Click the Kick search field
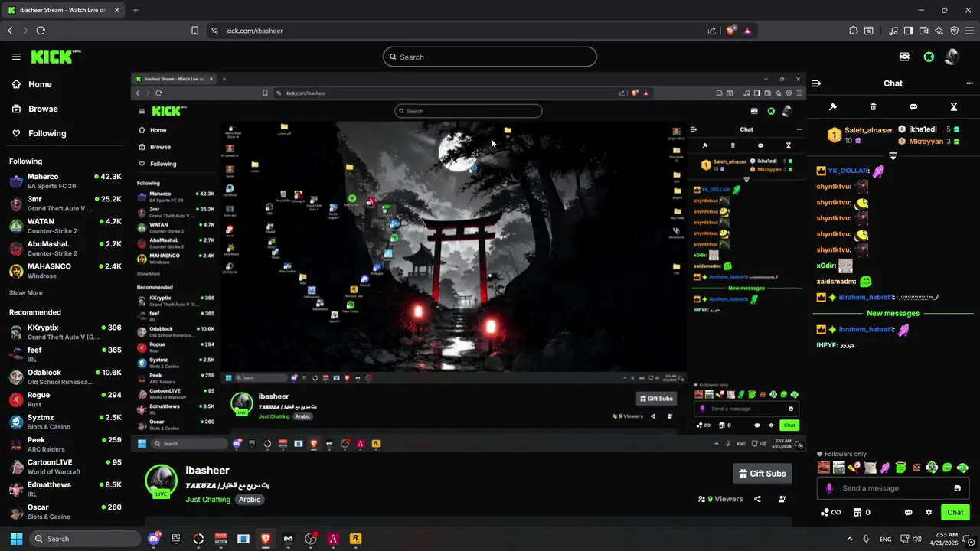The image size is (980, 551). [490, 57]
